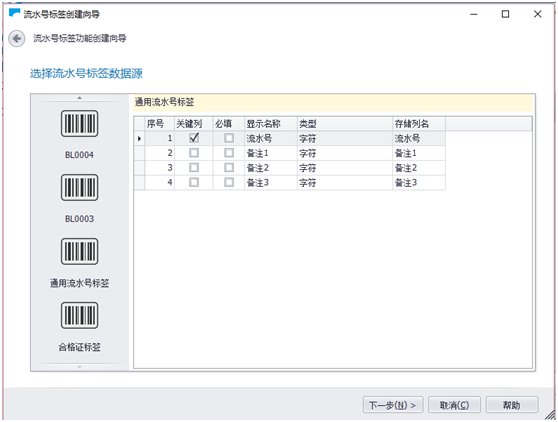Cancel the wizard with 取消(C)
Viewport: 558px width, 422px height.
pos(454,405)
